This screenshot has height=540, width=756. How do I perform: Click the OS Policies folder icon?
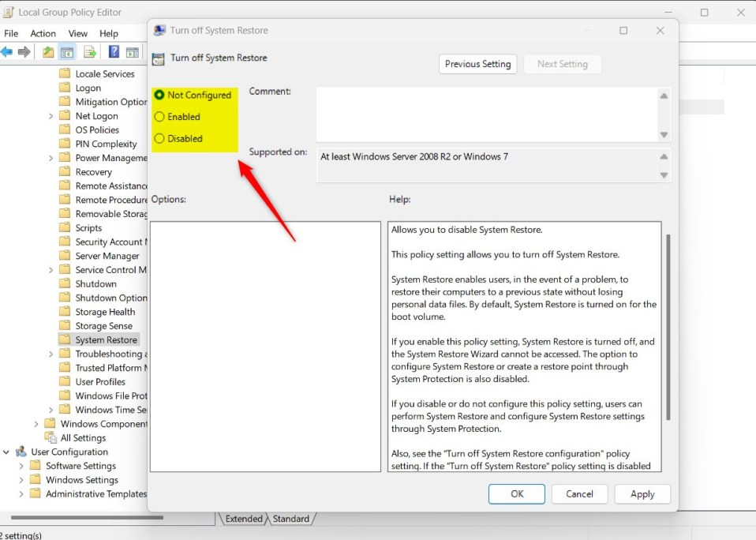(65, 129)
